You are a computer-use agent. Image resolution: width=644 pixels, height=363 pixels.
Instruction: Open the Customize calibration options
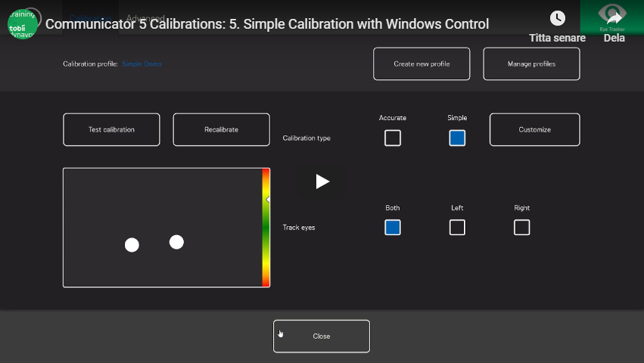click(x=534, y=129)
